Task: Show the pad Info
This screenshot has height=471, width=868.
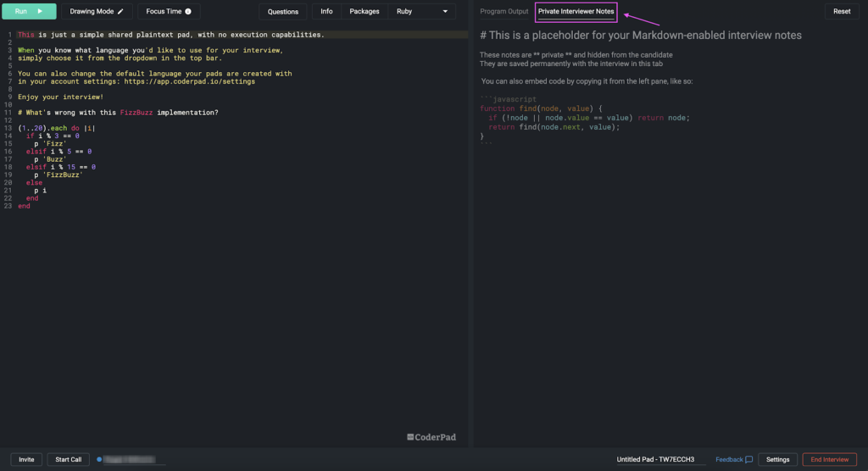Action: pos(326,11)
